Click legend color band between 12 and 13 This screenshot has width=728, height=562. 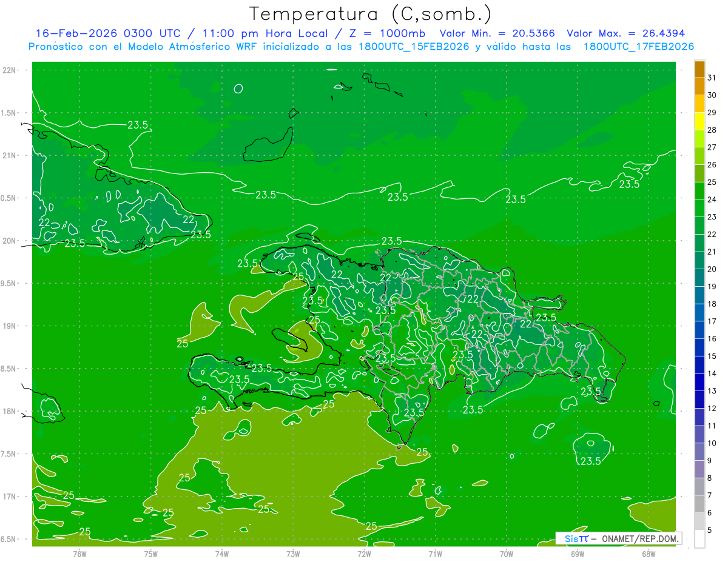(699, 400)
